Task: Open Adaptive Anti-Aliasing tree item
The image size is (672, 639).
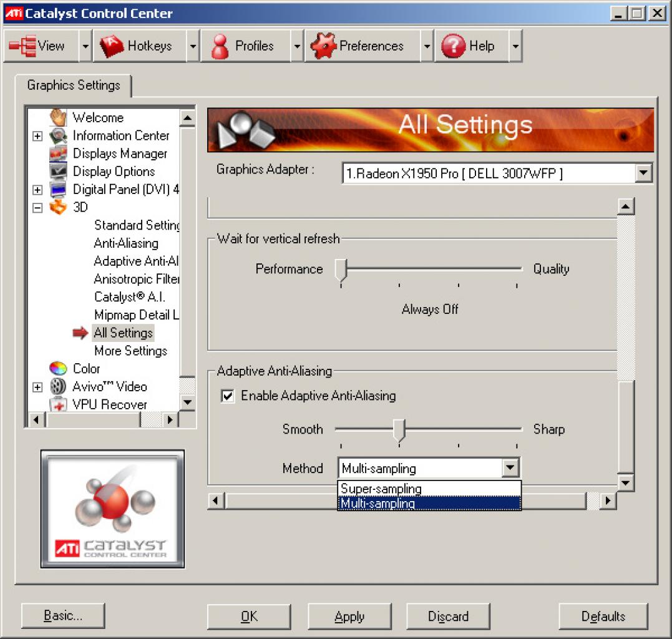Action: point(136,261)
